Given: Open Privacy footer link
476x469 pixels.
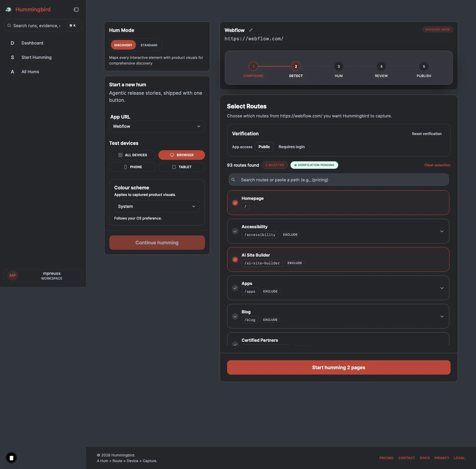Looking at the screenshot, I should (442, 458).
